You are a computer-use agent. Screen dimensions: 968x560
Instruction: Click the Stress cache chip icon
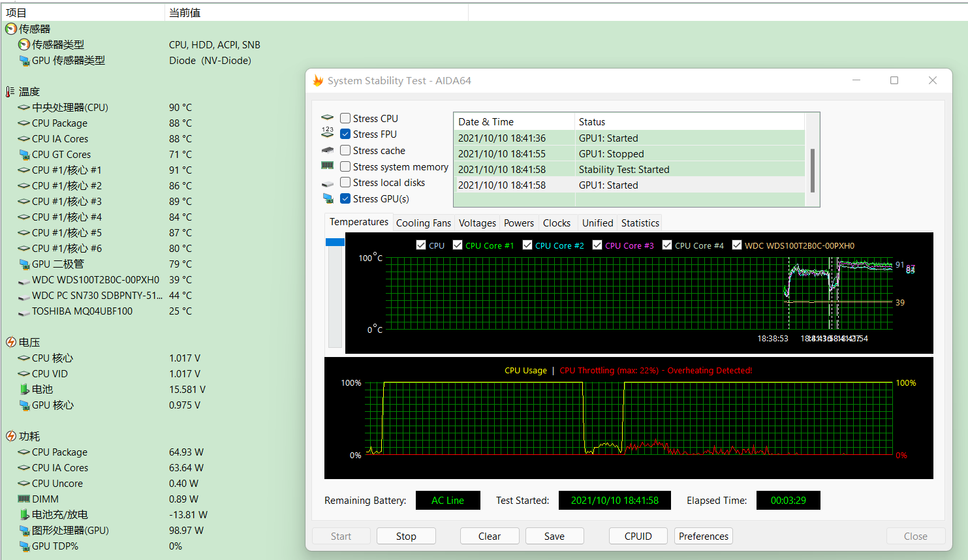click(x=328, y=151)
